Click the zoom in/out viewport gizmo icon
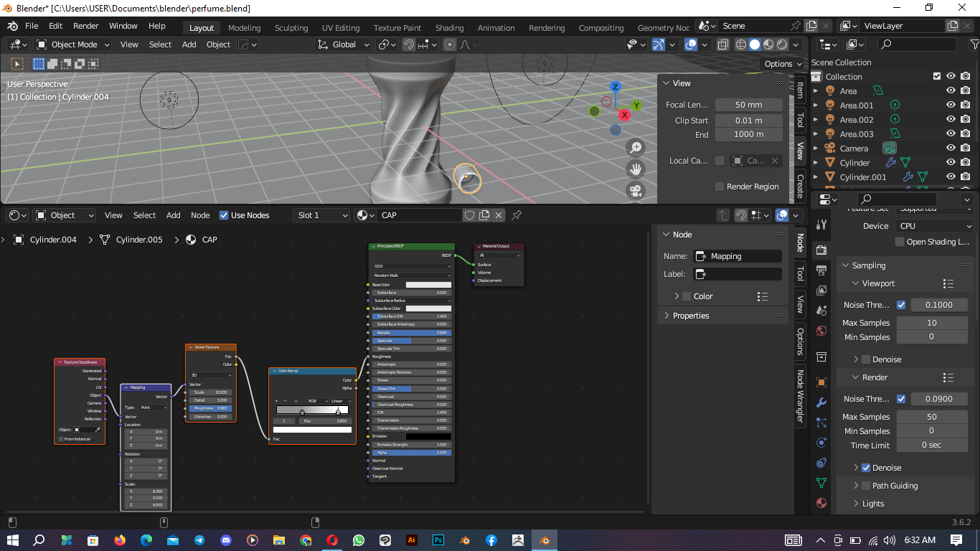The image size is (980, 551). pyautogui.click(x=636, y=148)
